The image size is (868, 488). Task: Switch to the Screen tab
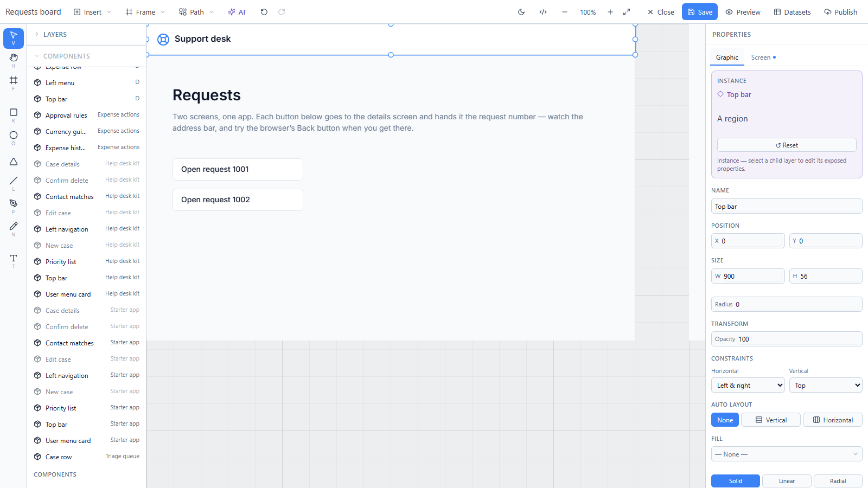(x=763, y=57)
